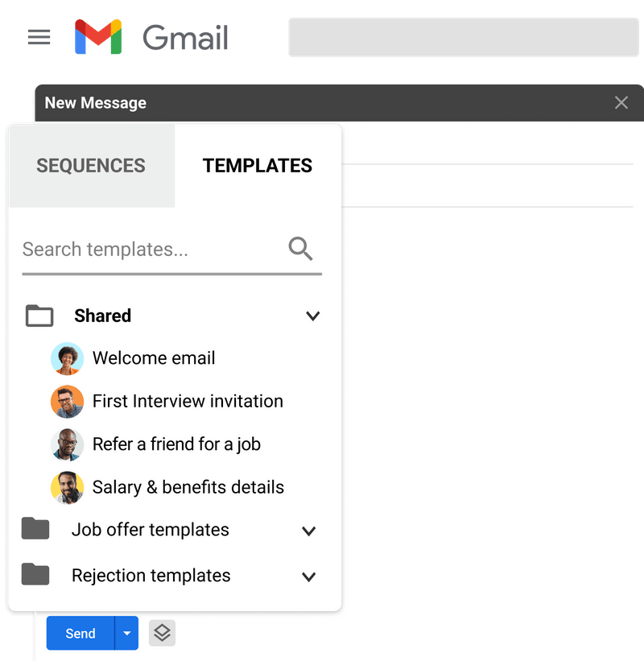Expand the Rejection templates folder
Viewport: 644px width, 661px height.
click(308, 576)
